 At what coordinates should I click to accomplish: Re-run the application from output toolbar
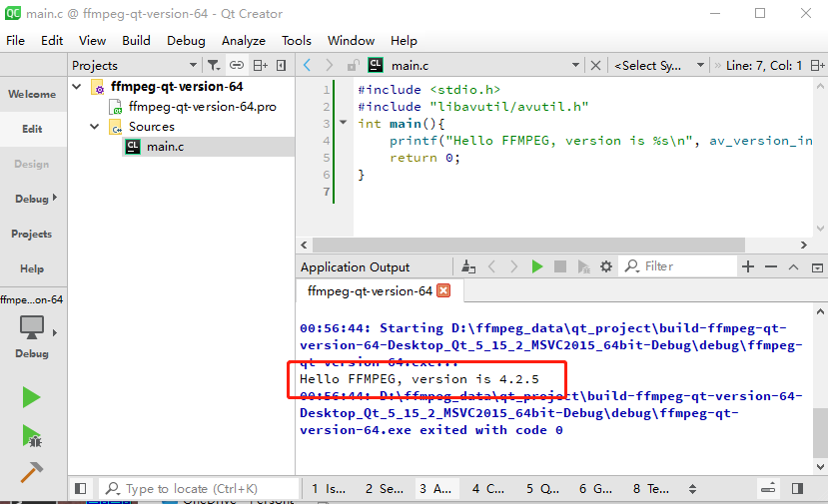point(537,266)
